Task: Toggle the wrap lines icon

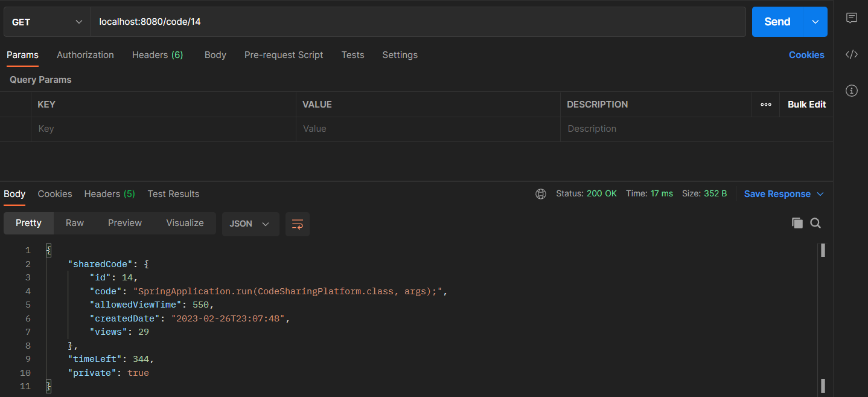Action: [298, 224]
